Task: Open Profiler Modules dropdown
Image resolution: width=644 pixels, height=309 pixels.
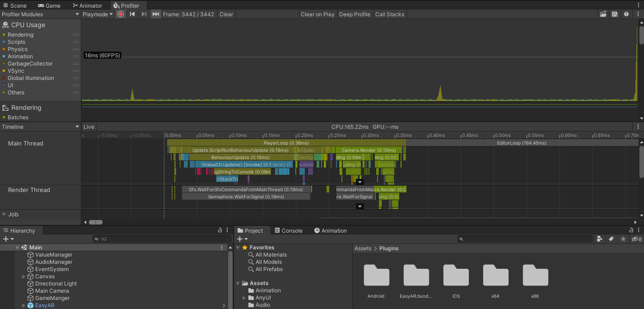Action: (x=40, y=14)
